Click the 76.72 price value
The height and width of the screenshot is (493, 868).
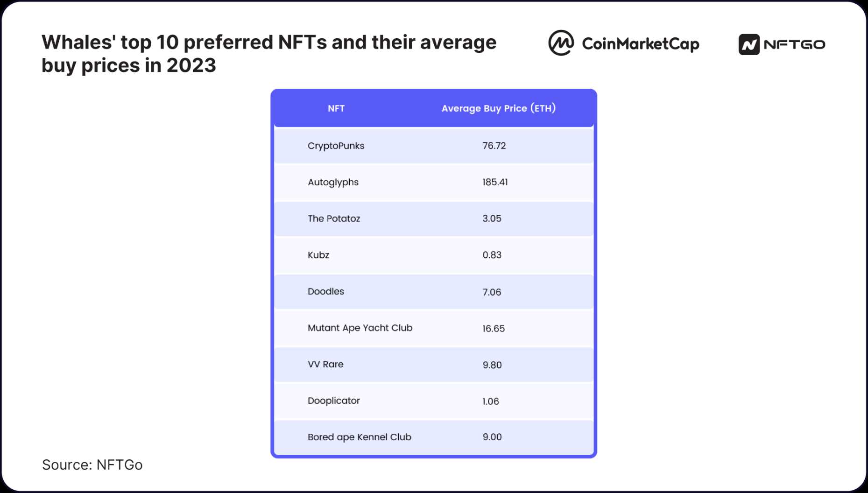pyautogui.click(x=494, y=146)
